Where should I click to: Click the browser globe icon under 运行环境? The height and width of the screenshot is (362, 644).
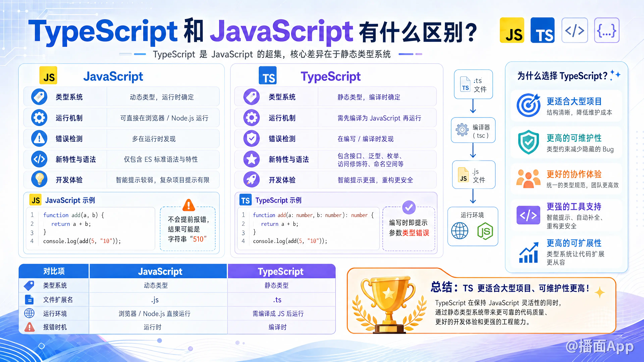(460, 231)
